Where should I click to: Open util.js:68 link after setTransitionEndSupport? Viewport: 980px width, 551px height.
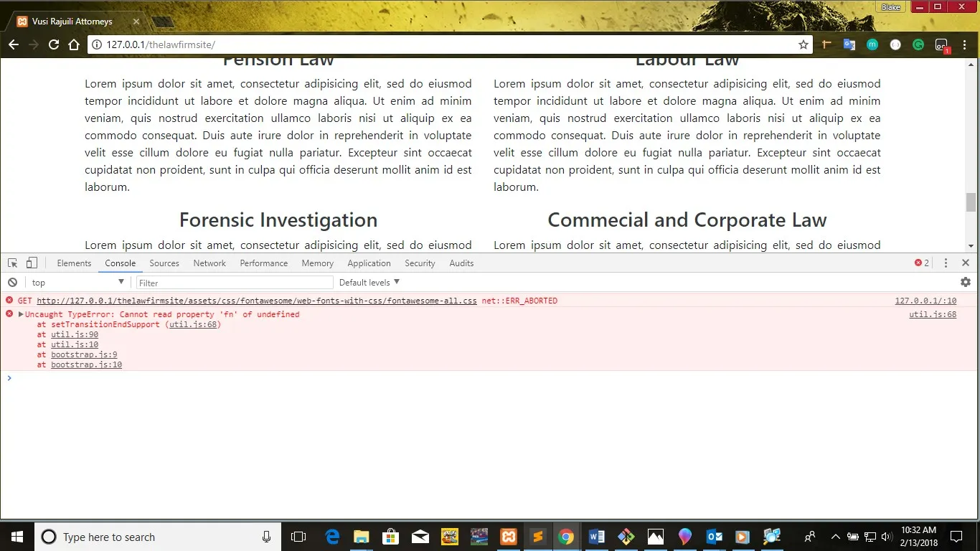point(193,324)
